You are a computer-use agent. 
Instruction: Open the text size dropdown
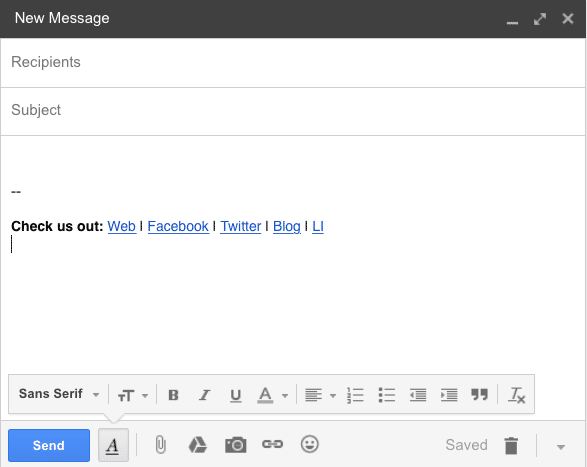[x=133, y=395]
